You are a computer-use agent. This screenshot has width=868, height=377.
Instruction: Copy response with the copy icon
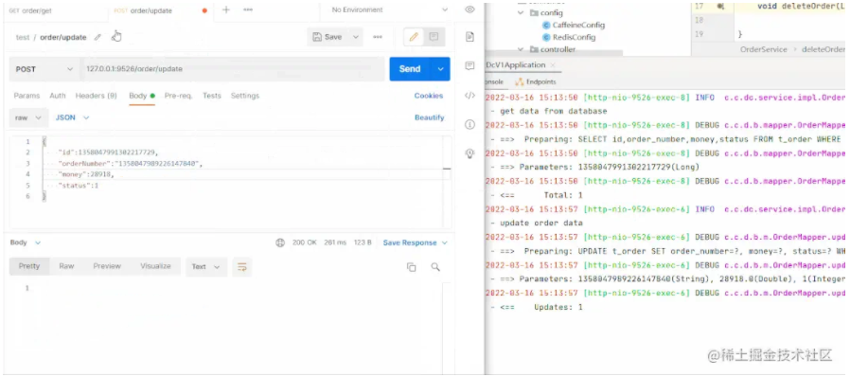(x=412, y=267)
